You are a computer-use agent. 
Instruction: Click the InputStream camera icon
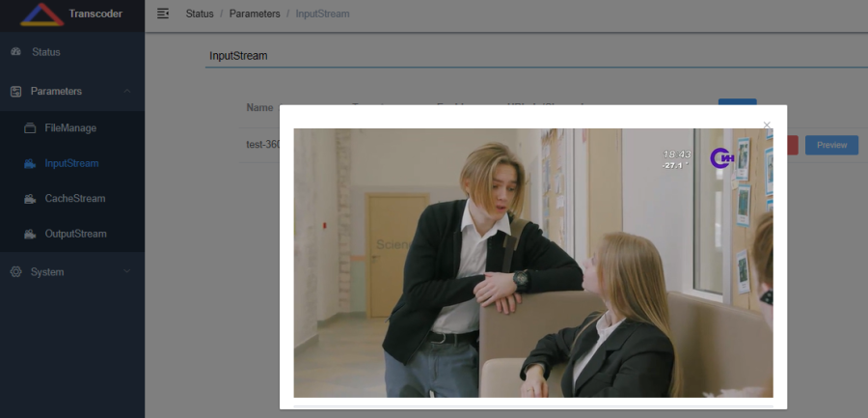pos(30,163)
